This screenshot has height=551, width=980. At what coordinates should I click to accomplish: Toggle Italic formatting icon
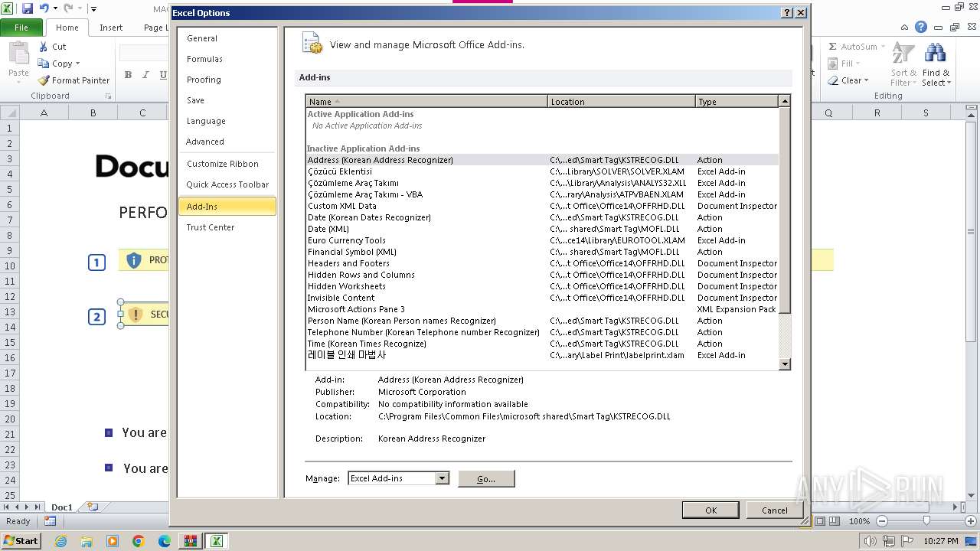click(145, 74)
